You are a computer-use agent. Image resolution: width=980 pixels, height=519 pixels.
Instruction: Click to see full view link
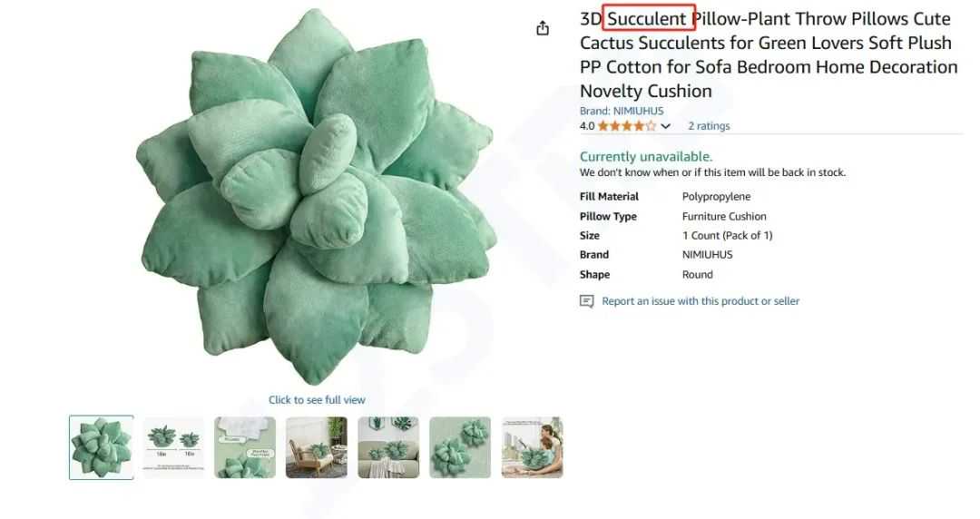[x=317, y=399]
